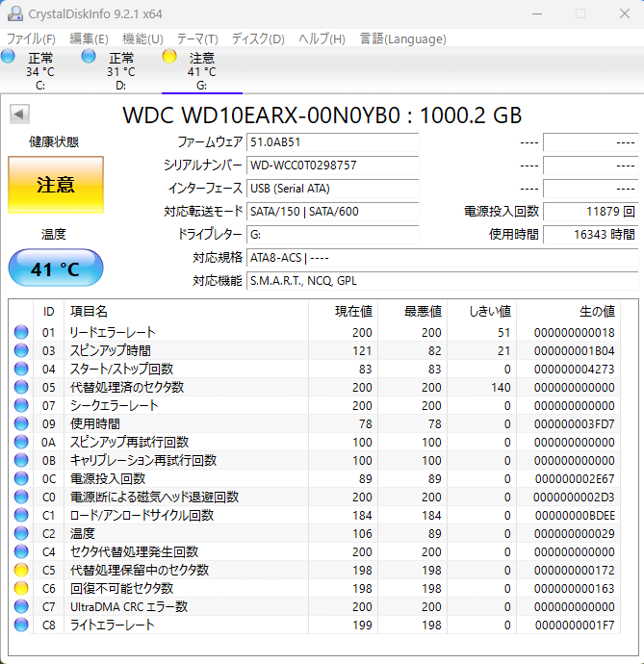
Task: Click the power-on count field 11879 回
Action: click(x=591, y=212)
